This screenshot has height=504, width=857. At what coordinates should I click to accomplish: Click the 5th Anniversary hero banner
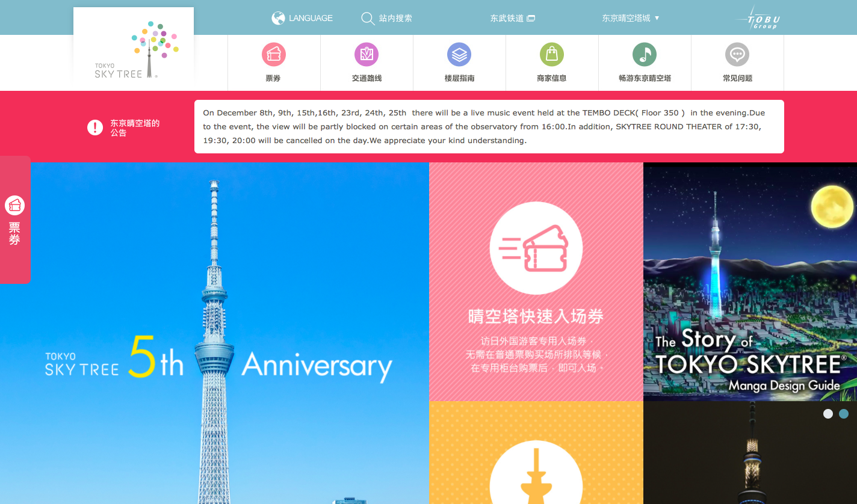pyautogui.click(x=214, y=333)
